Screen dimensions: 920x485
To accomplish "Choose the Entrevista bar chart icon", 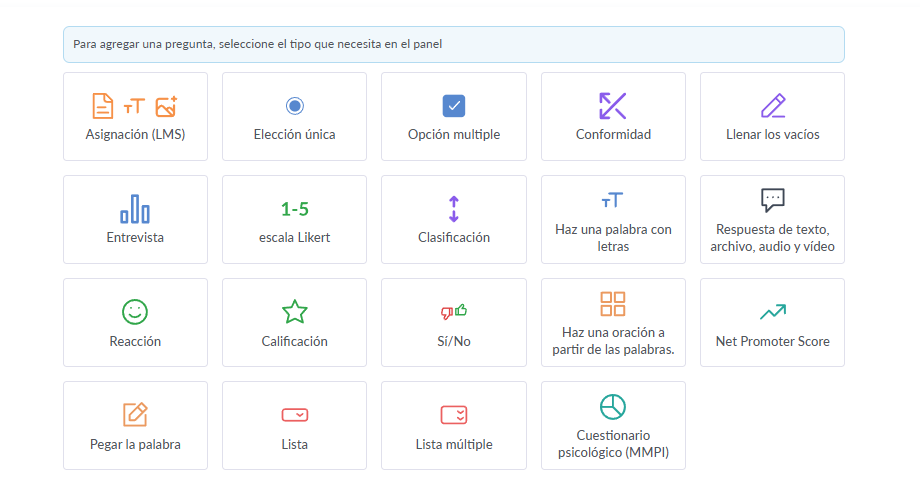I will coord(135,209).
